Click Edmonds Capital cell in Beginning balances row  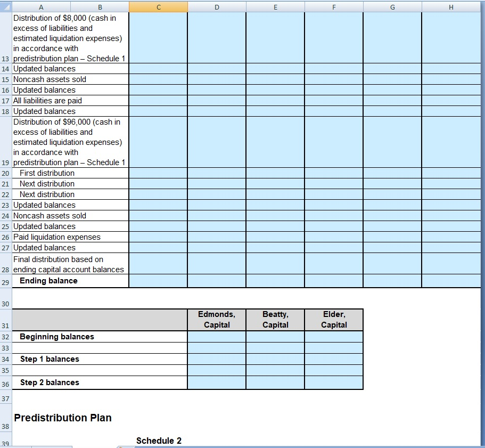(x=217, y=337)
